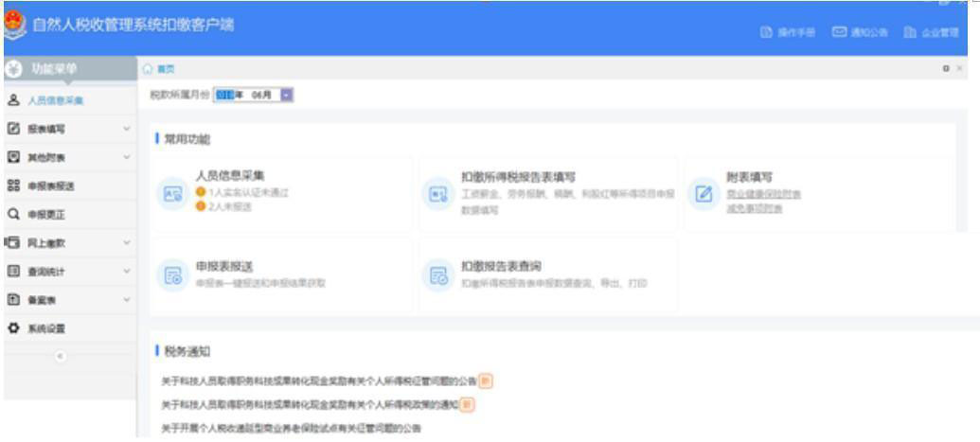
Task: Open 申报表报送 grid icon in sidebar
Action: [13, 186]
